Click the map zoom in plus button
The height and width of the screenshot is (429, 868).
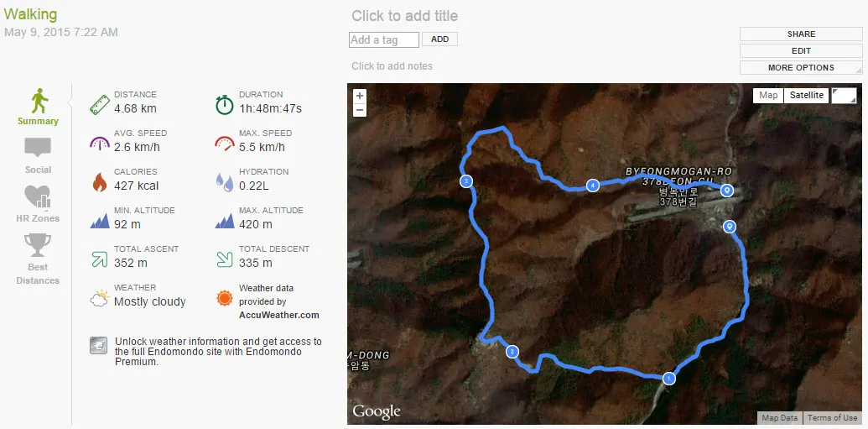[360, 96]
